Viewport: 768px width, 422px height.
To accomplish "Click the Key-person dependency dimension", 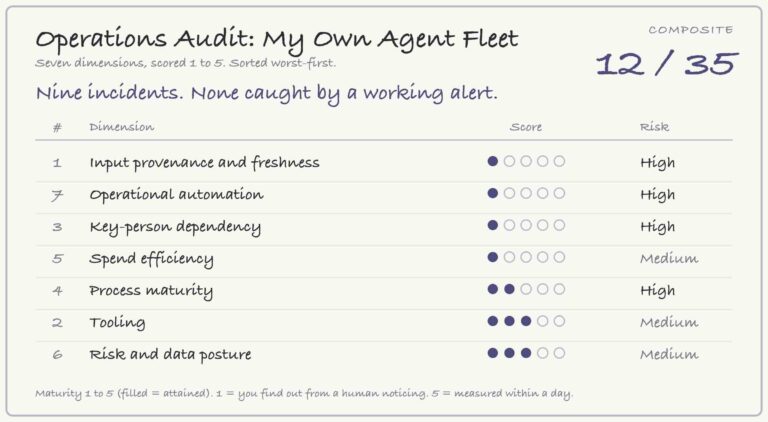I will (x=175, y=227).
